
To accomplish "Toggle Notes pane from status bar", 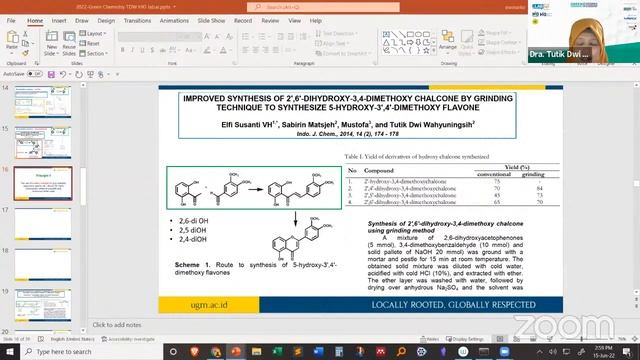I will coord(429,339).
